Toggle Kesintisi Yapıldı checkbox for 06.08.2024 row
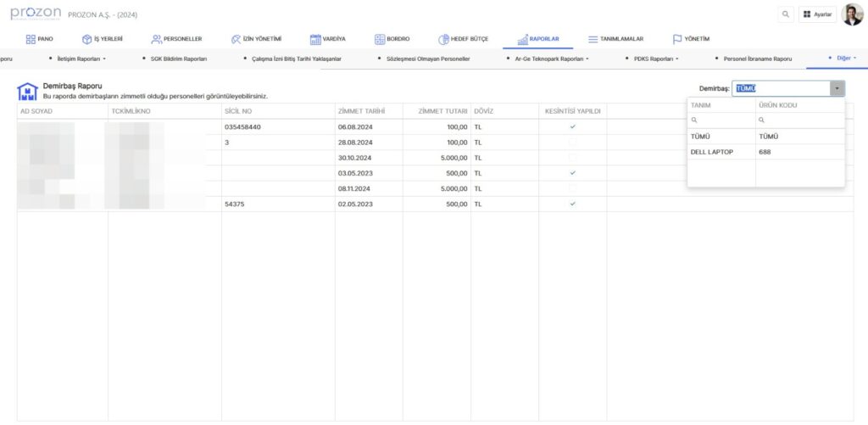 [572, 126]
